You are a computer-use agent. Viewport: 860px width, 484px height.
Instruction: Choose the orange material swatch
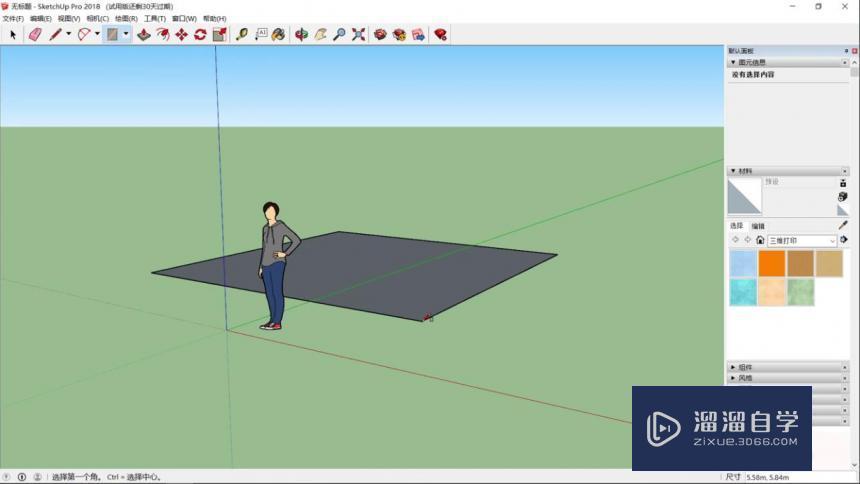(772, 263)
